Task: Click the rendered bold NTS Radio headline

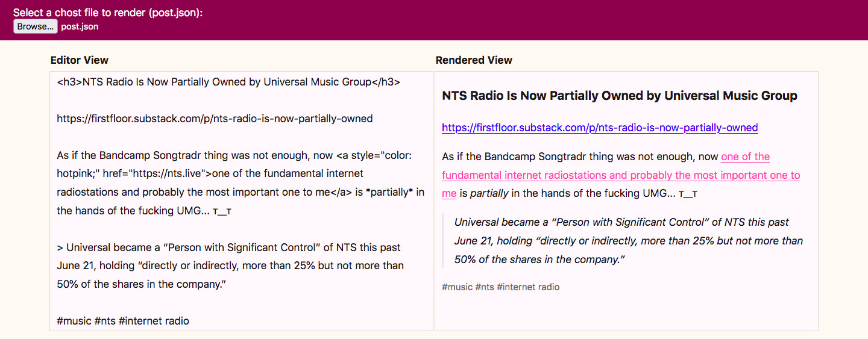Action: (619, 96)
